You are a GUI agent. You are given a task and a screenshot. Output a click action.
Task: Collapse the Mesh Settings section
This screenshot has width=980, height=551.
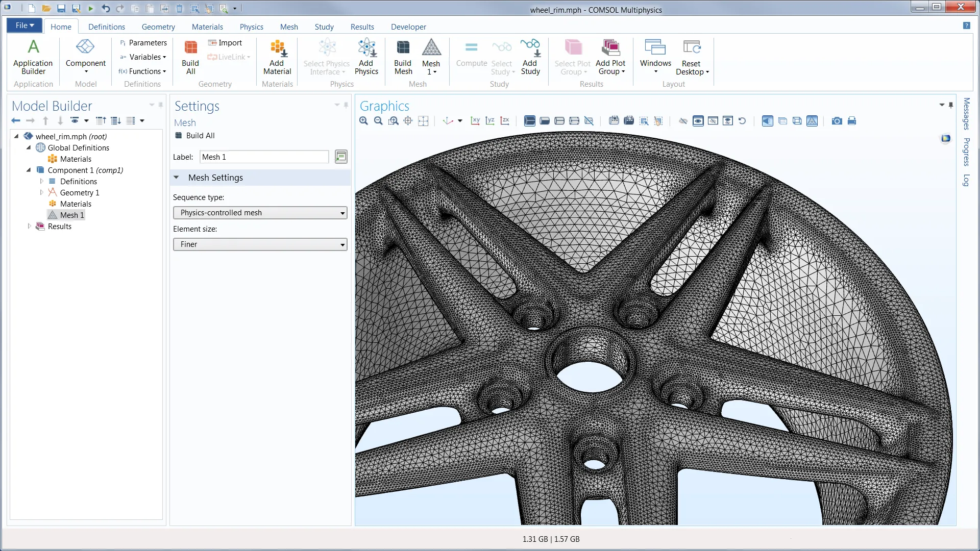click(x=176, y=178)
